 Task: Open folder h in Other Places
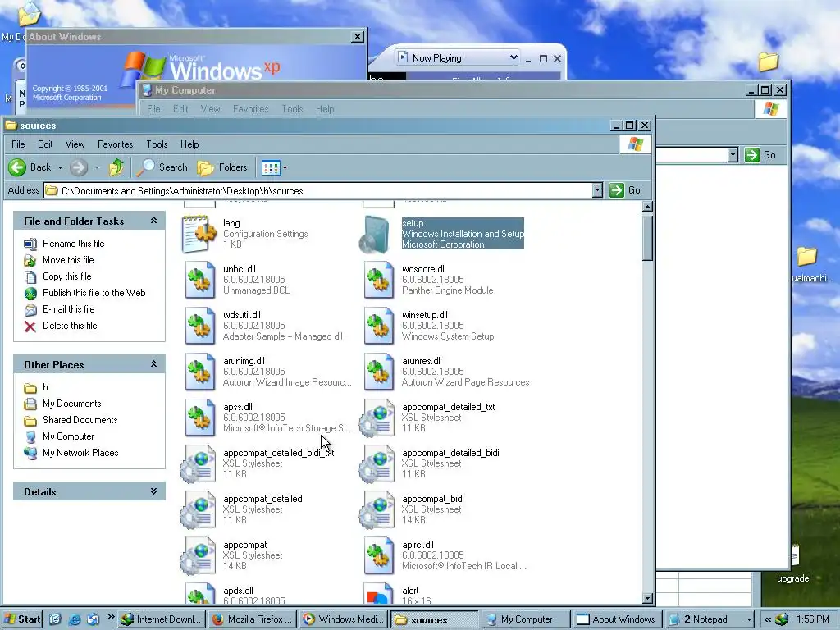45,387
